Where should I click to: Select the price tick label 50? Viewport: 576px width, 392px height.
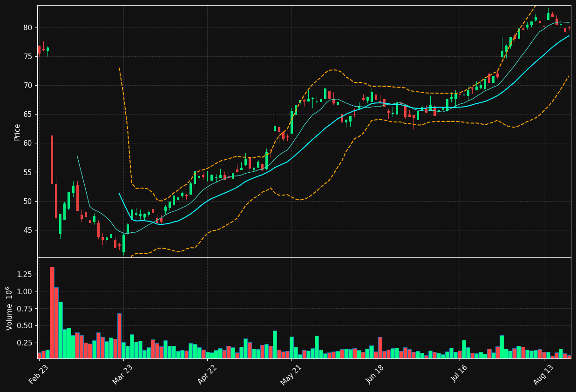point(28,201)
